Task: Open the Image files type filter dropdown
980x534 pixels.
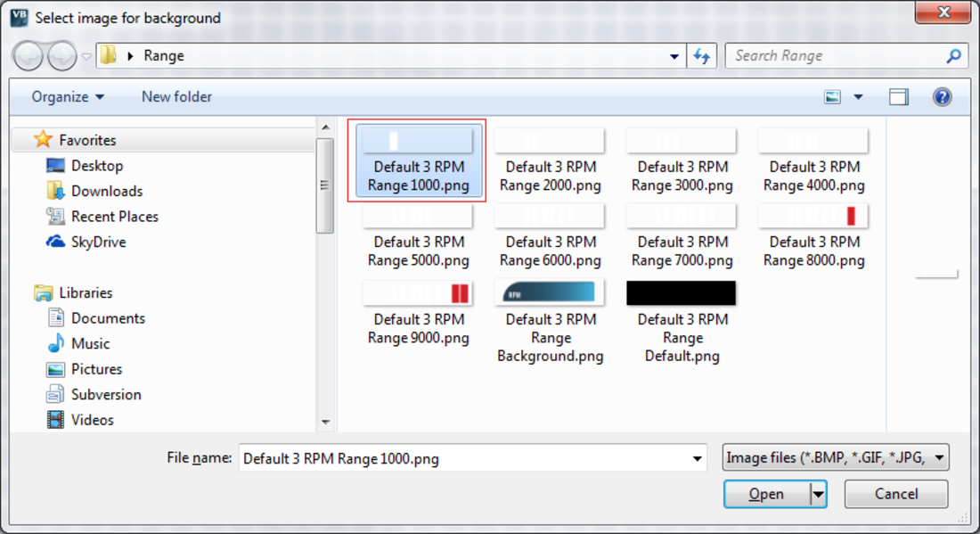Action: [x=836, y=457]
